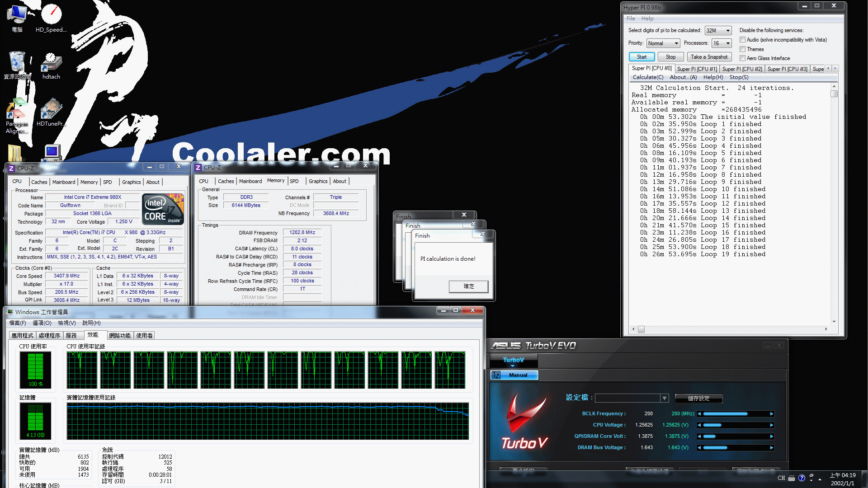Expand the TurboV profile (設定檔) dropdown

click(x=664, y=398)
